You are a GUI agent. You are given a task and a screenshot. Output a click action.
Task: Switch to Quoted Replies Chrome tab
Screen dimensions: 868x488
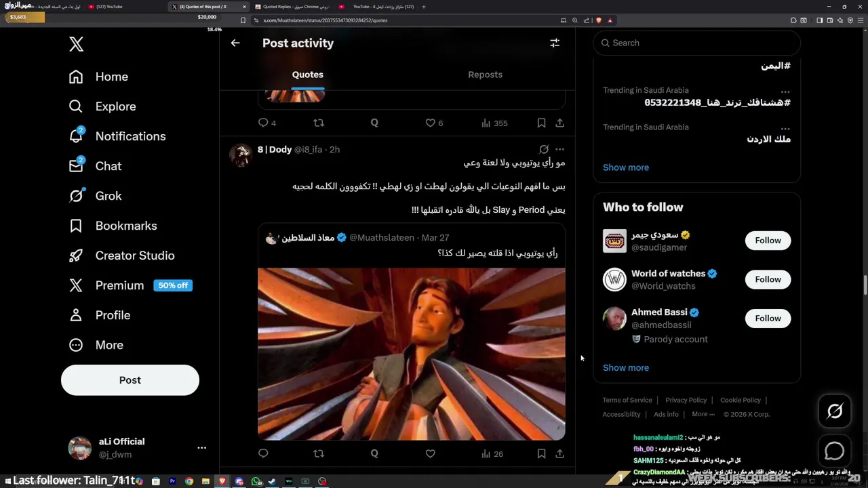pos(292,7)
